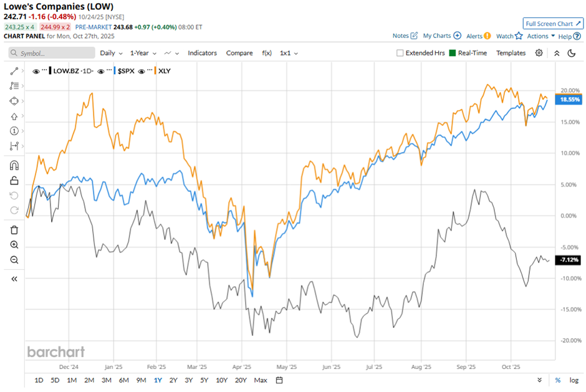Zoom out of the chart
The height and width of the screenshot is (392, 586).
(14, 260)
